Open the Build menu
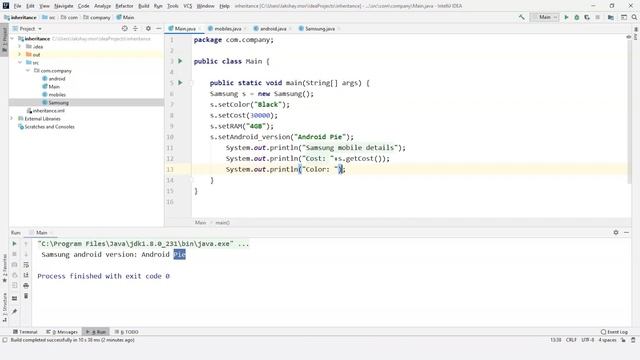 (x=144, y=6)
